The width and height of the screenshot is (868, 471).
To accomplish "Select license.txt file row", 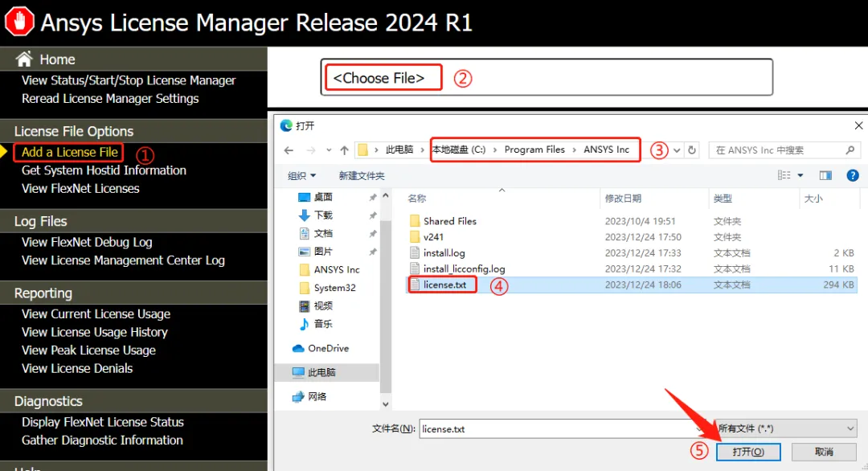I will click(631, 285).
